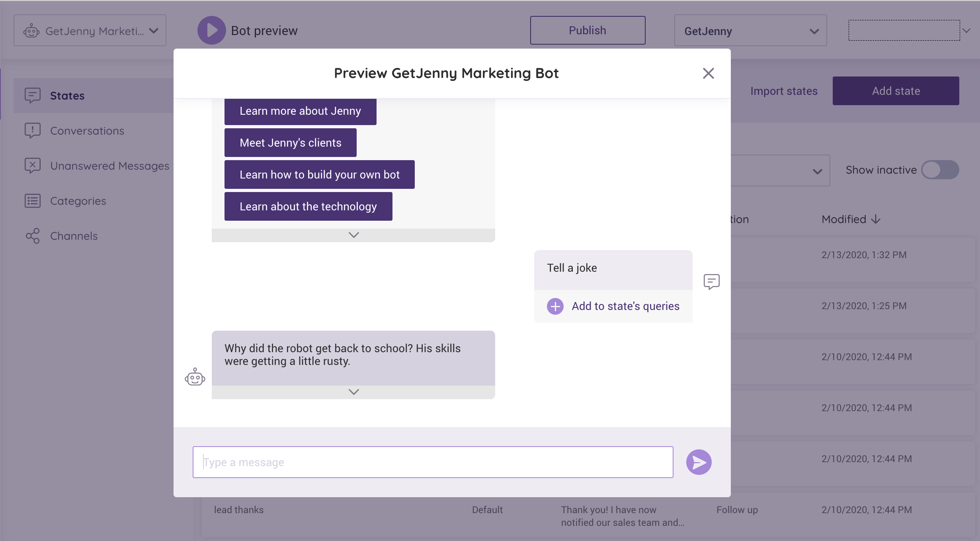Click the robot school joke message
The image size is (980, 541).
353,358
